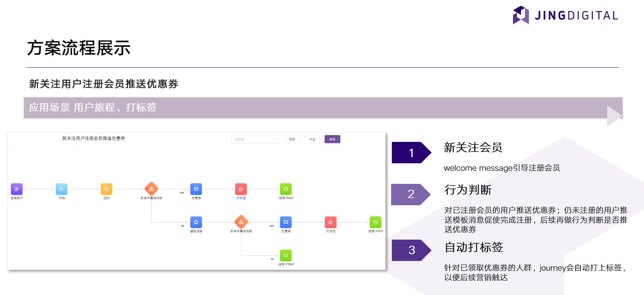The image size is (644, 295).
Task: Click the first 多条件属性判断 diamond node
Action: pyautogui.click(x=151, y=189)
